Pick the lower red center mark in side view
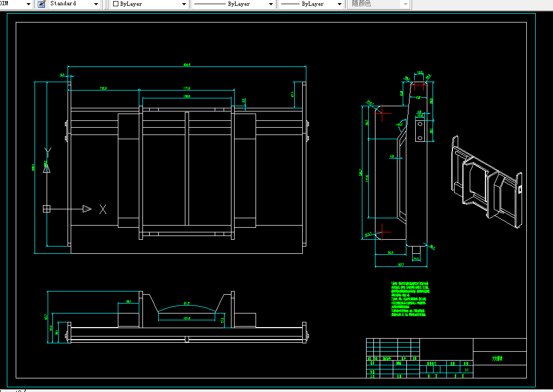Viewport: 553px width, 392px height. 382,232
